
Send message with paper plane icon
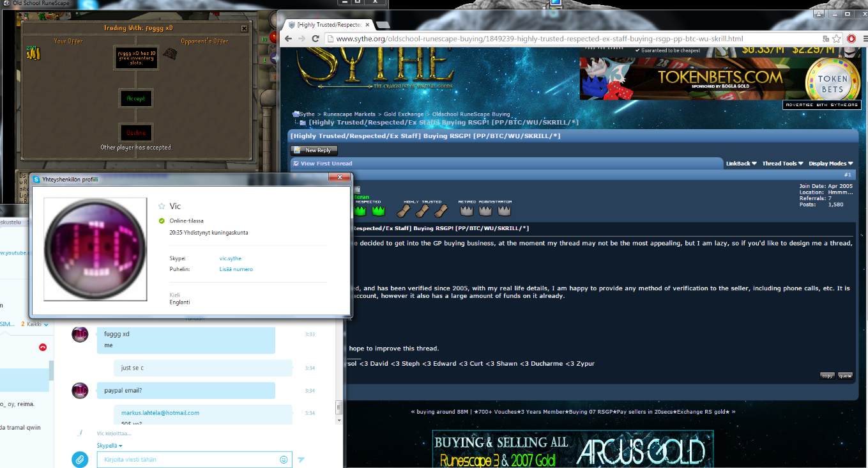tap(301, 459)
